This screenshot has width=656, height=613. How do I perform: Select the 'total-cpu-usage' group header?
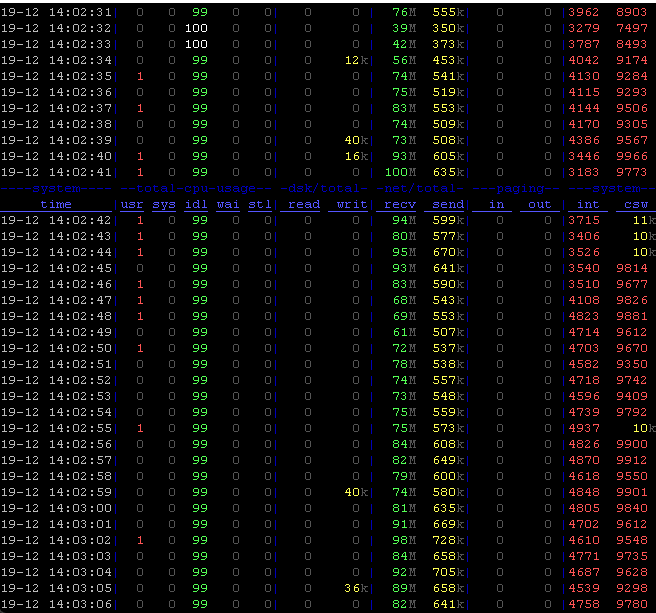tap(196, 188)
